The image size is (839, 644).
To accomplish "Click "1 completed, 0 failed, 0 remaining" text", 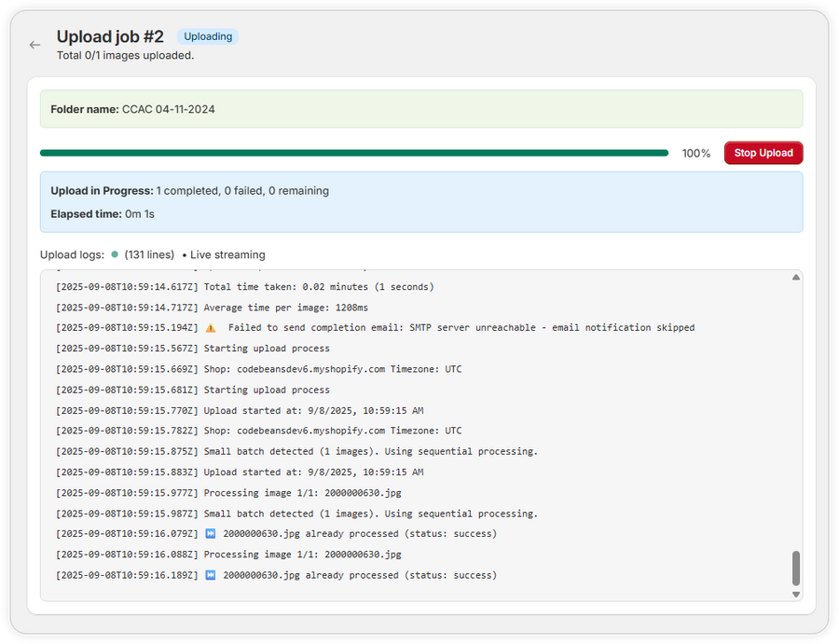I will [x=242, y=191].
